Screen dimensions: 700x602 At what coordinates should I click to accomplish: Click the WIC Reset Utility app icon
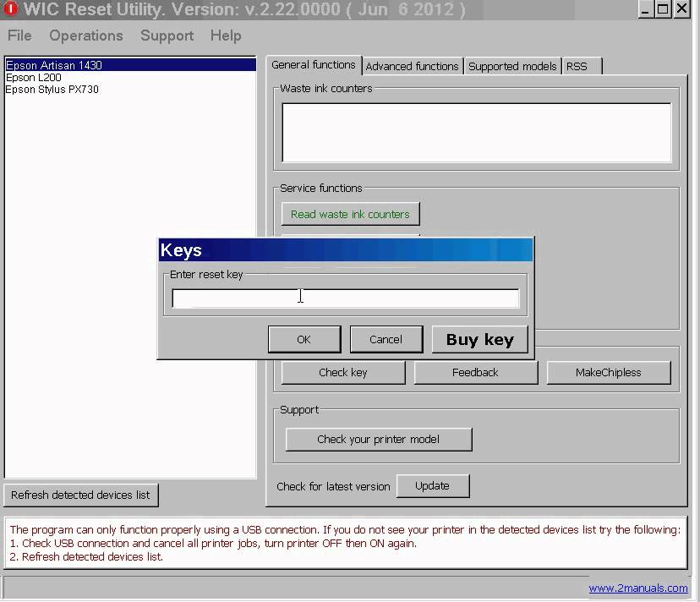tap(10, 8)
